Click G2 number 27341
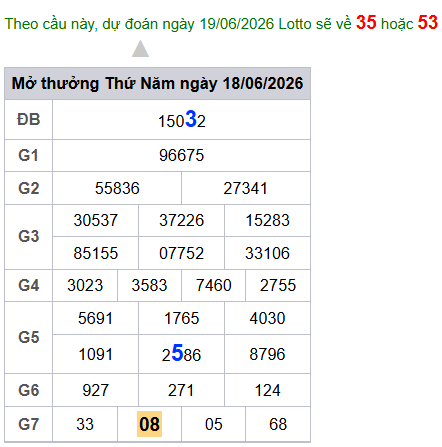The height and width of the screenshot is (447, 442). coord(245,188)
